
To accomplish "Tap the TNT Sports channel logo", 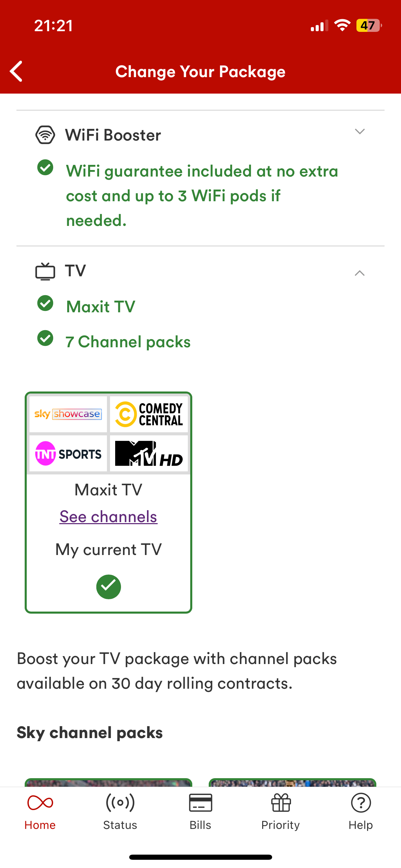I will (68, 454).
